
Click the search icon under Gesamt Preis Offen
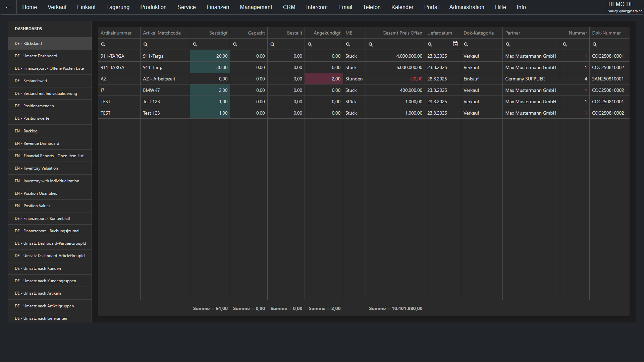tap(371, 44)
